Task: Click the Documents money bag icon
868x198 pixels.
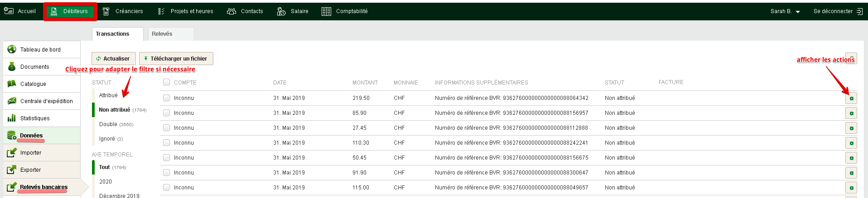Action: [x=12, y=66]
